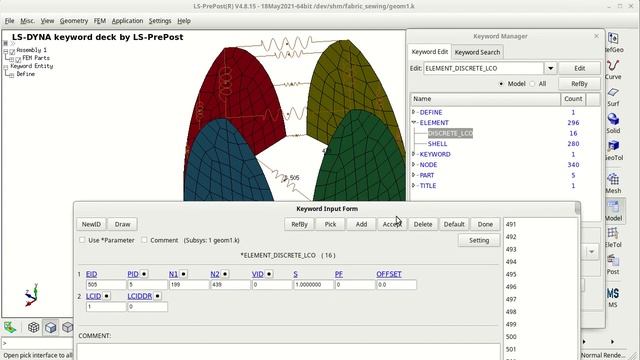
Task: Select the Model radio button
Action: [501, 84]
